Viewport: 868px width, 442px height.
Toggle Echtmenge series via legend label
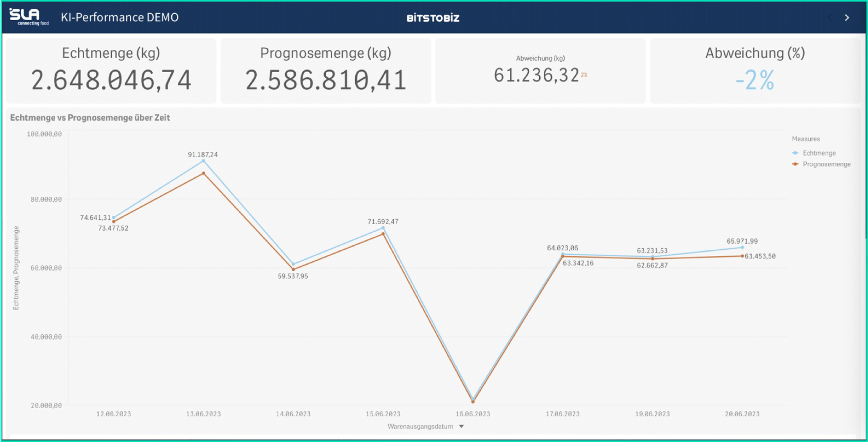point(819,153)
